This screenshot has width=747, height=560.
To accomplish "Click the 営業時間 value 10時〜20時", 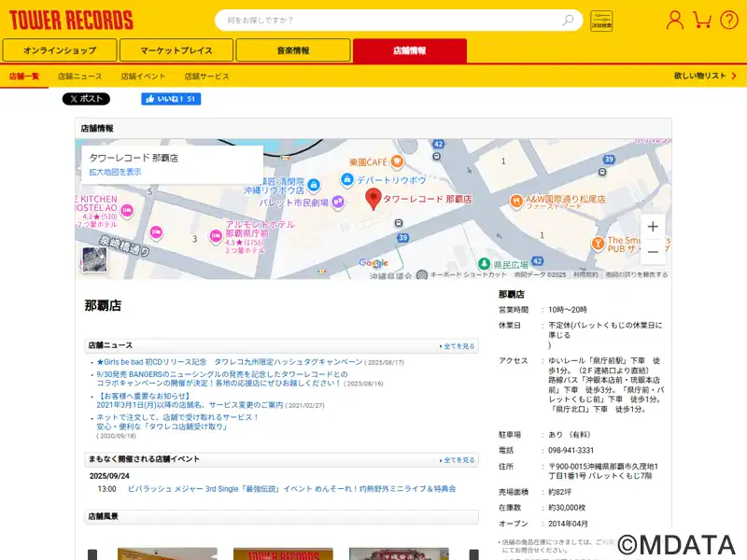I will coord(568,310).
